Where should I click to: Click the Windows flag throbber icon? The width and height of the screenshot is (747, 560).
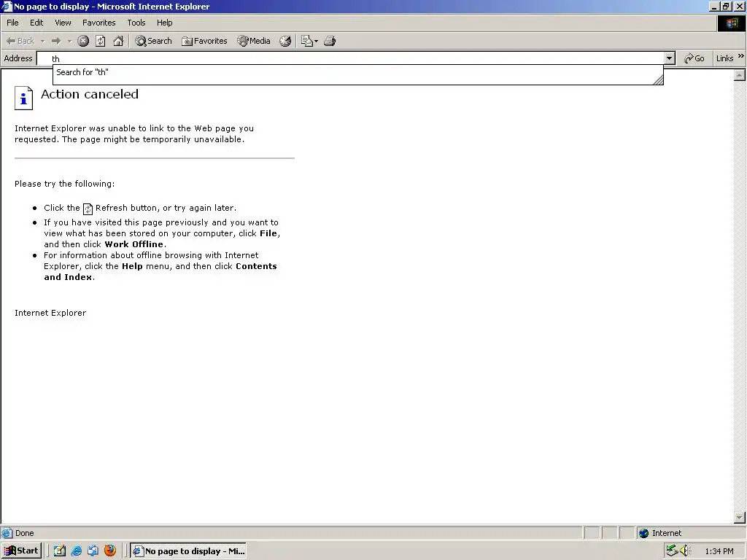click(x=731, y=23)
